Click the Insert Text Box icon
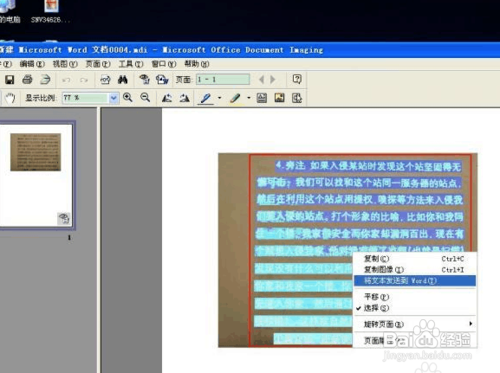Image resolution: width=500 pixels, height=373 pixels. [x=262, y=98]
